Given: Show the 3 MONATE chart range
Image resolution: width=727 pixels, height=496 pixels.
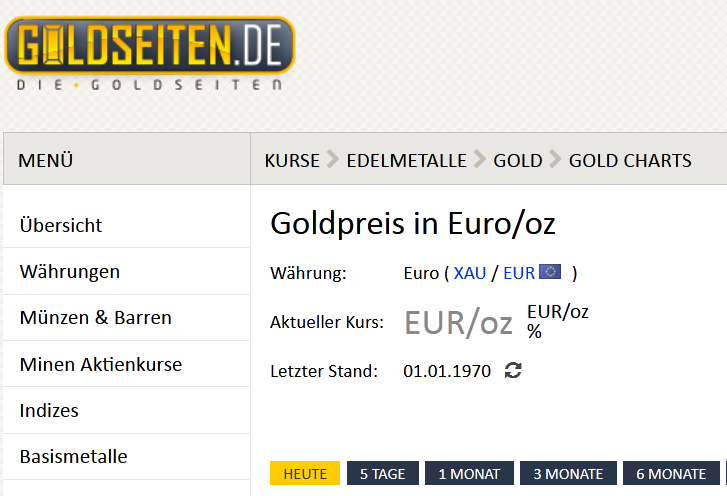Looking at the screenshot, I should tap(568, 474).
